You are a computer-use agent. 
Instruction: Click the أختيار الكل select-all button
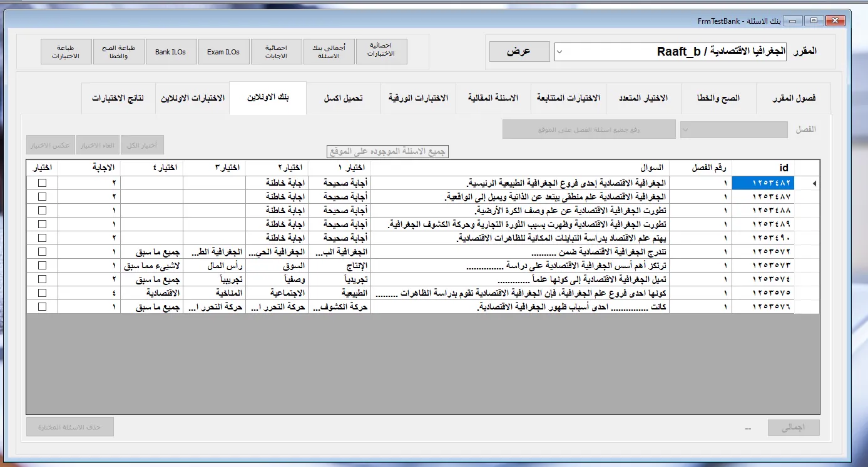(142, 145)
